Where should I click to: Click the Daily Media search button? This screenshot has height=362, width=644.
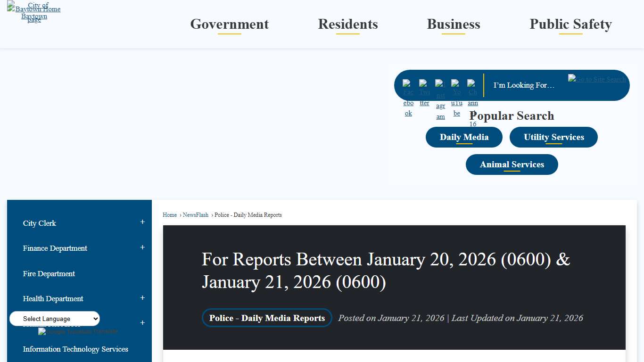(x=464, y=137)
